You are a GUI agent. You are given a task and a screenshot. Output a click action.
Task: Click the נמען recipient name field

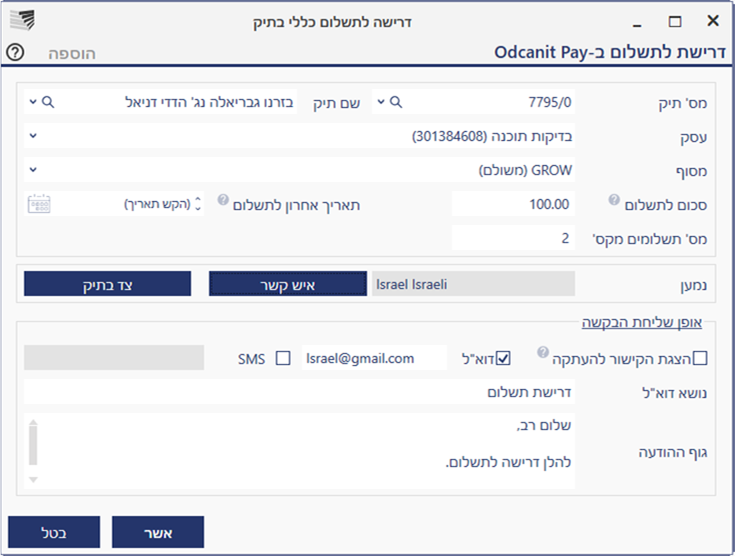473,284
